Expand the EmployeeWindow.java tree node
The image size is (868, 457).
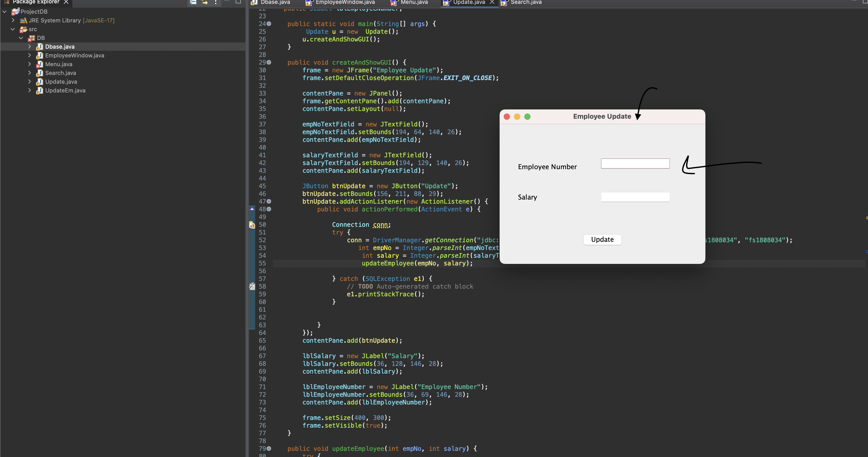[29, 55]
